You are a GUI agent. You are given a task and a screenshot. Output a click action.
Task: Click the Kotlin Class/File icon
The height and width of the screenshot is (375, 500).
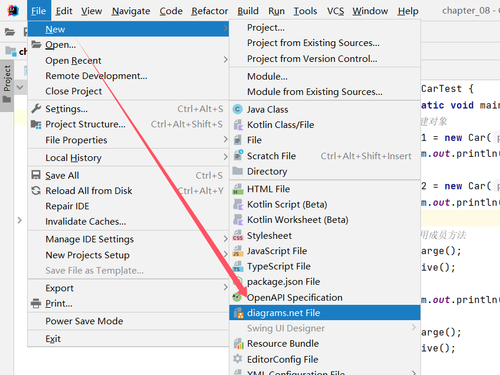tap(238, 125)
